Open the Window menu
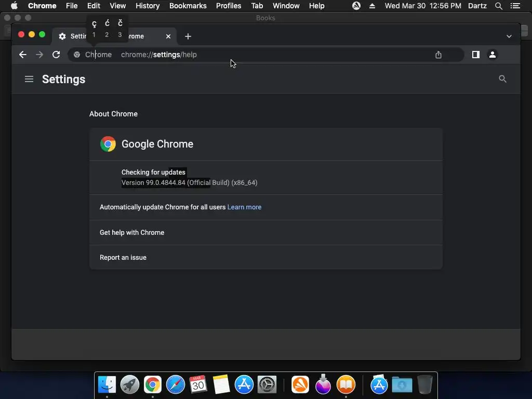This screenshot has height=399, width=532. [286, 6]
